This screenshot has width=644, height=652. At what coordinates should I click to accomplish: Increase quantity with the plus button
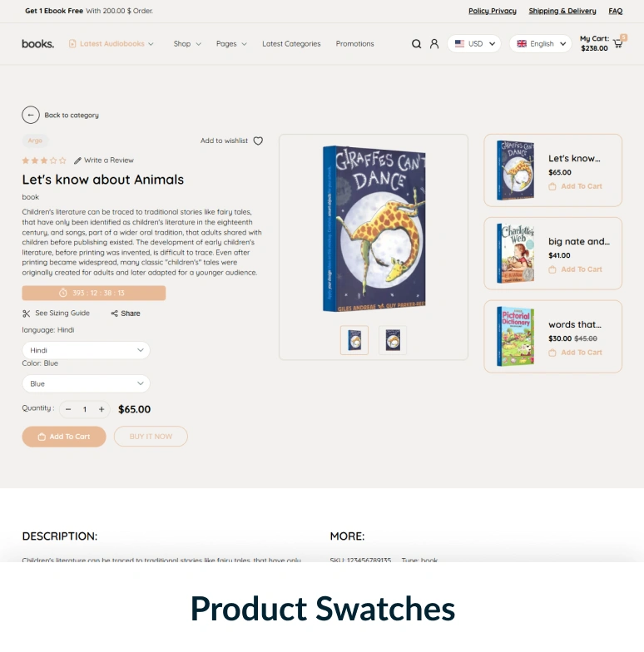click(x=102, y=409)
